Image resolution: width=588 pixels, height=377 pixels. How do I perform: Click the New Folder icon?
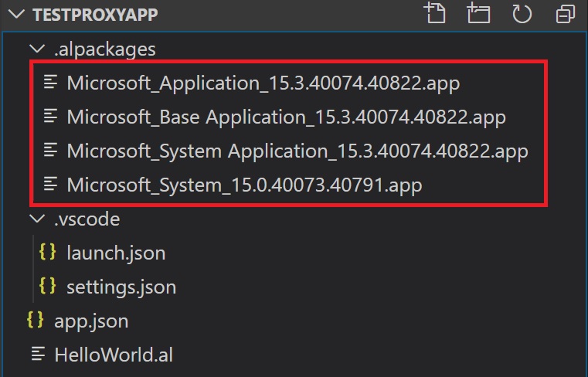point(478,14)
